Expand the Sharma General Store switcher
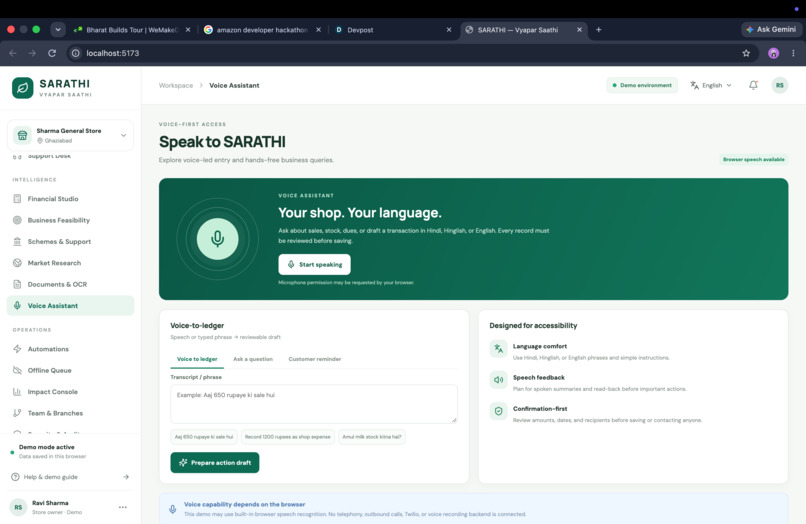The height and width of the screenshot is (524, 806). click(x=123, y=135)
